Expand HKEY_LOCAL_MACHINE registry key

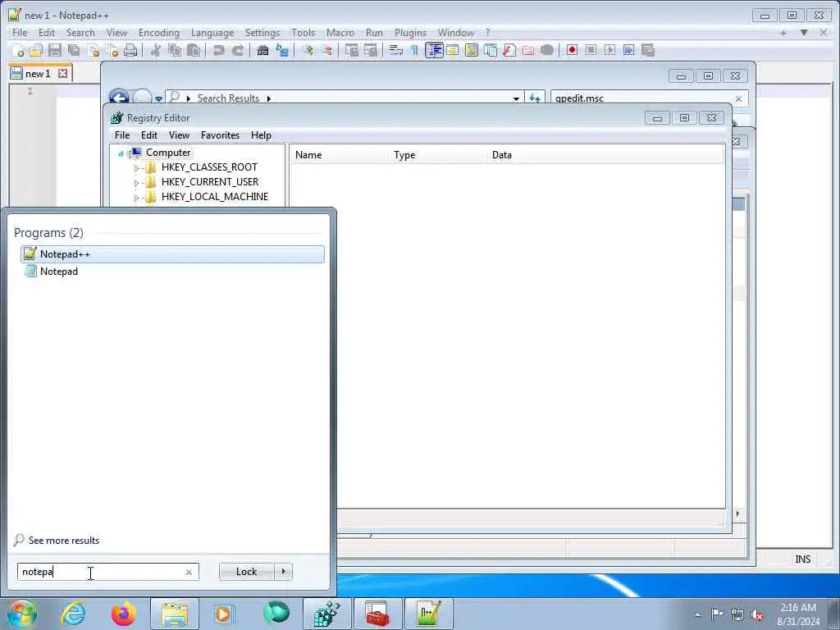136,198
